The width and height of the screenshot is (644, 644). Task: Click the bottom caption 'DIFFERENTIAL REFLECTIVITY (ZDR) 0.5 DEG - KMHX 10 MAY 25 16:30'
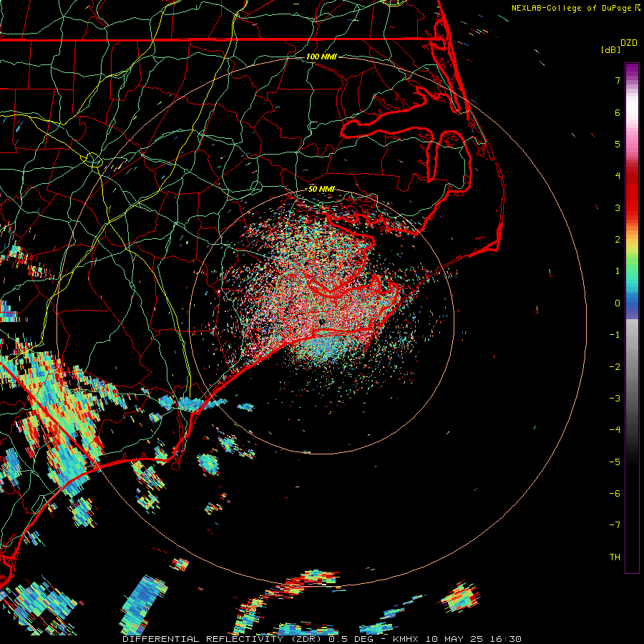point(322,639)
